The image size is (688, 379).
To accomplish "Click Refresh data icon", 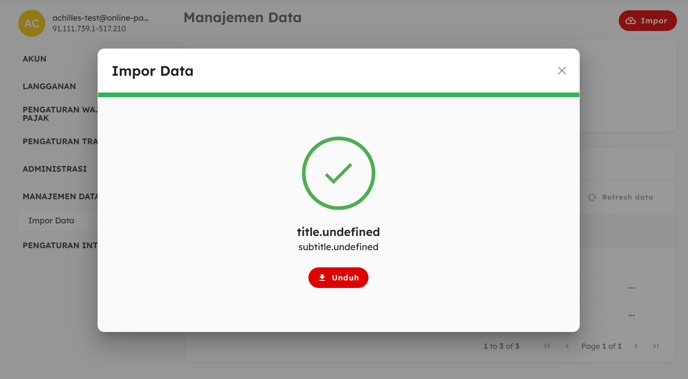I will coord(592,197).
